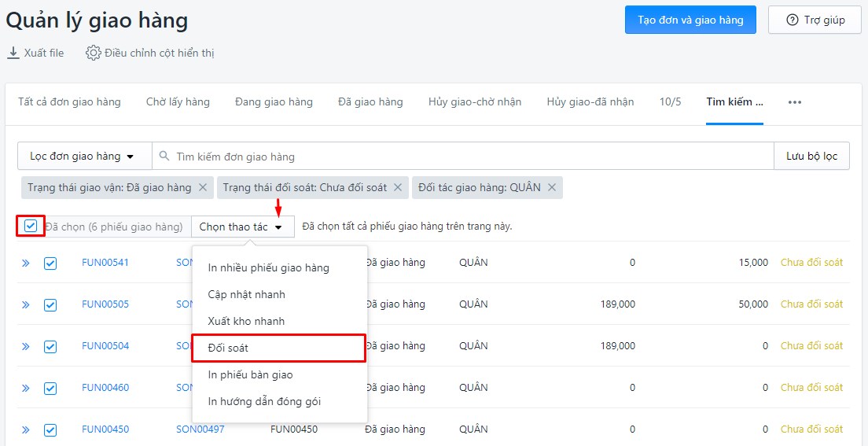Screen dimensions: 868x446
Task: Expand row details for FUN00450
Action: 25,430
